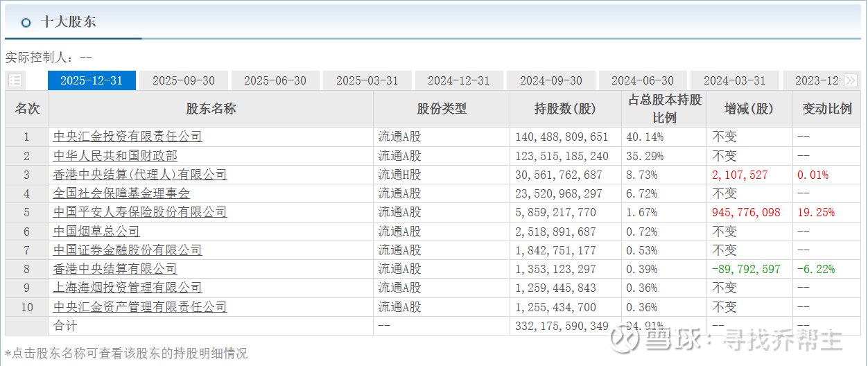Open 香港中央结算有限公司 rank 8 link

(115, 269)
